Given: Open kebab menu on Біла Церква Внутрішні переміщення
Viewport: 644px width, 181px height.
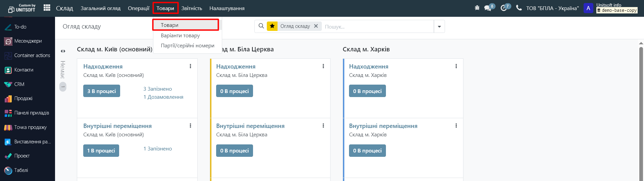Looking at the screenshot, I should click(323, 126).
